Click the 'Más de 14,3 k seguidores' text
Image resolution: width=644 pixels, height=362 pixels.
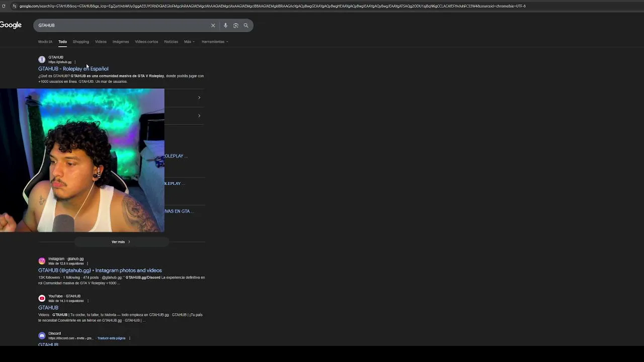tap(66, 301)
